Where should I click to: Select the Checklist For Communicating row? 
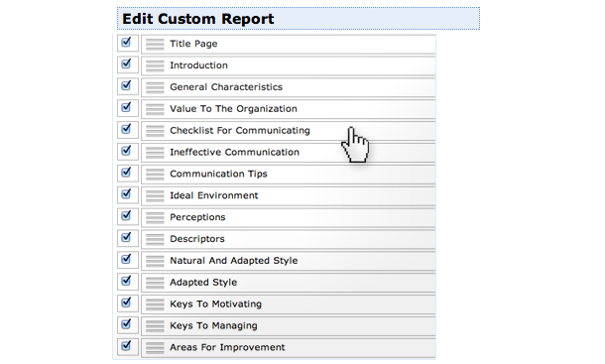click(x=289, y=131)
